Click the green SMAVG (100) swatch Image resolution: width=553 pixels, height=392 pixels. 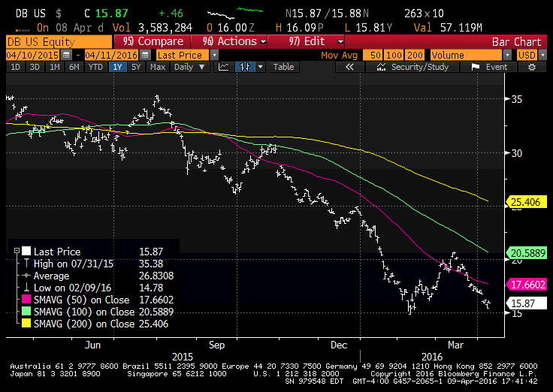(26, 312)
